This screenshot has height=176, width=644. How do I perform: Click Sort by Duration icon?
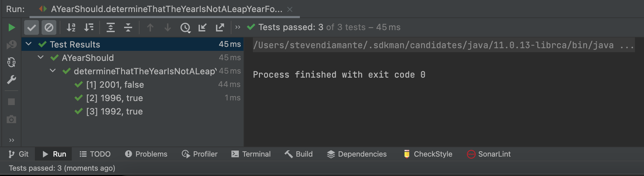click(x=89, y=27)
